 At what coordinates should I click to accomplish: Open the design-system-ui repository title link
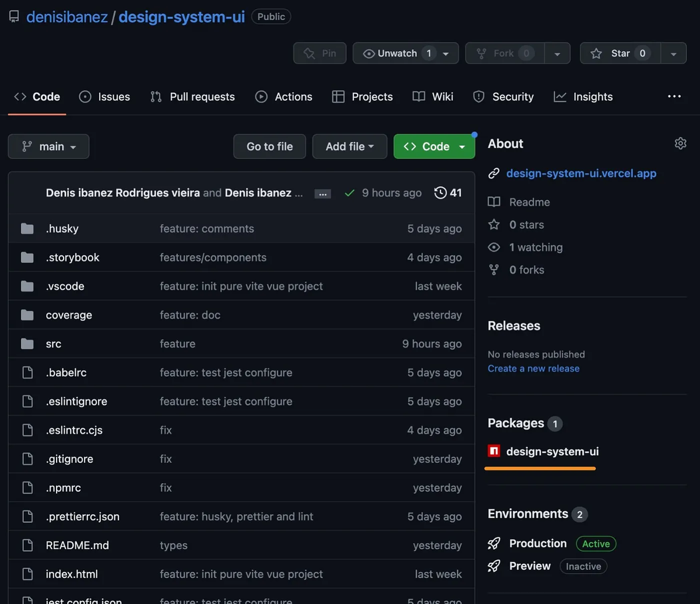point(181,17)
